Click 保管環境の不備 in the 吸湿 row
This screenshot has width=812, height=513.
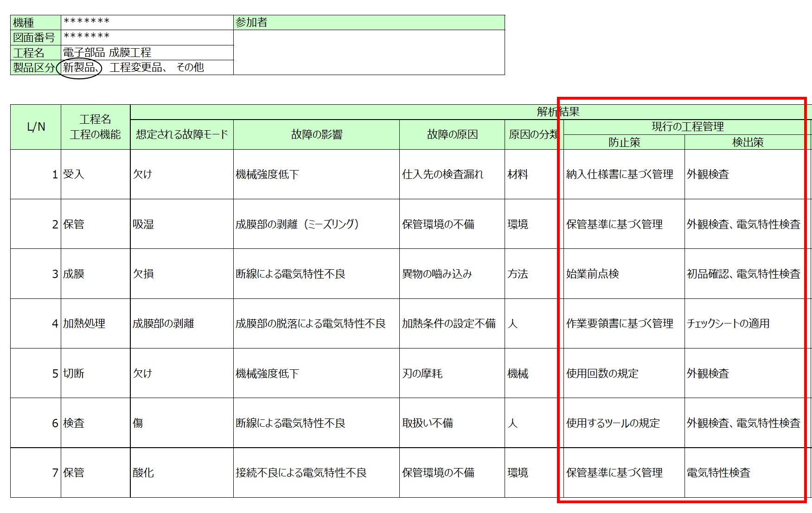pyautogui.click(x=452, y=224)
